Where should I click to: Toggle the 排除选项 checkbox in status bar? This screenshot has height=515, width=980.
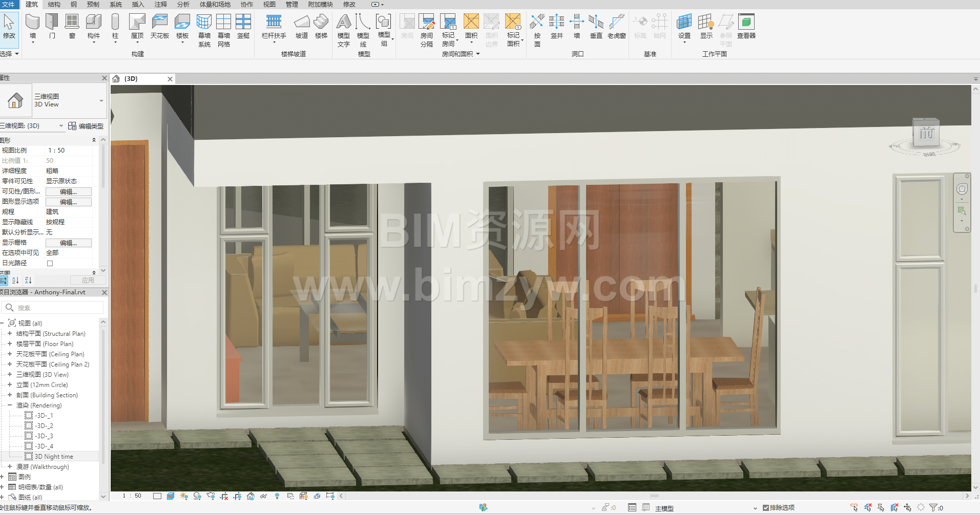[766, 508]
